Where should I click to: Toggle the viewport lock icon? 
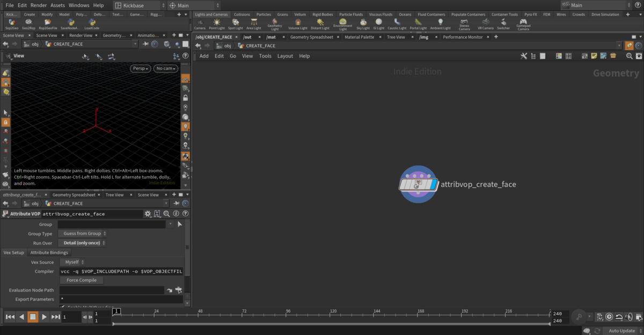[x=185, y=98]
